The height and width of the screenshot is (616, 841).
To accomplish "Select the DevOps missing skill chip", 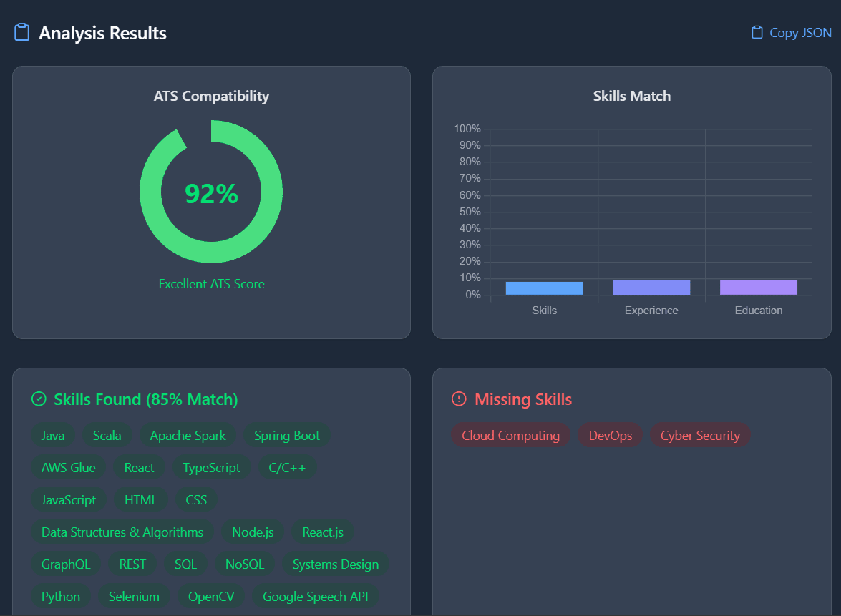I will coord(610,435).
